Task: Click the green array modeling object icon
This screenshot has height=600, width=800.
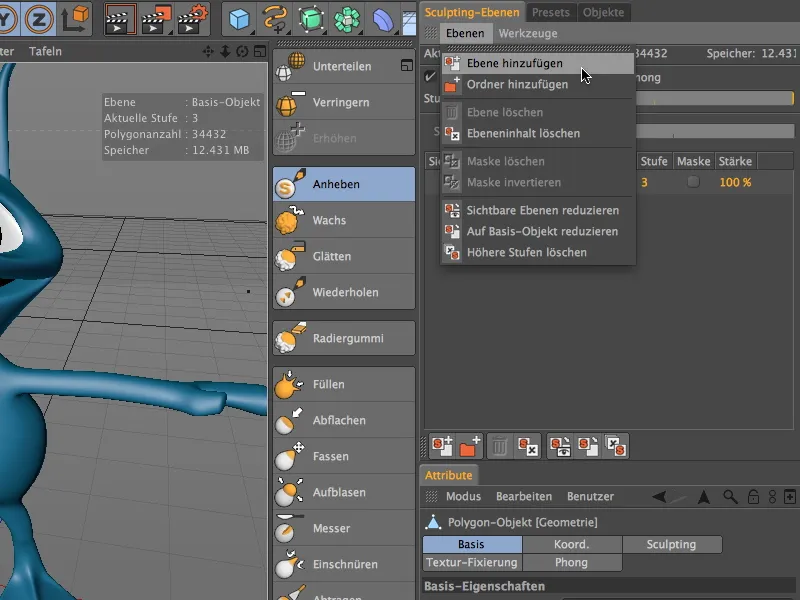Action: tap(347, 19)
